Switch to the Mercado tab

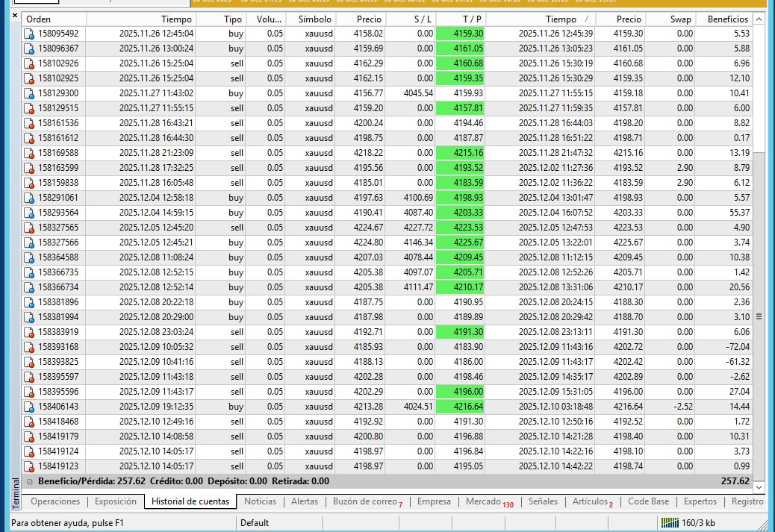[x=486, y=502]
